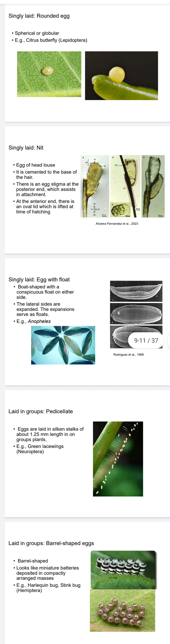Tap the Singly laid: Nit slide title
This screenshot has width=170, height=644.
(x=26, y=148)
